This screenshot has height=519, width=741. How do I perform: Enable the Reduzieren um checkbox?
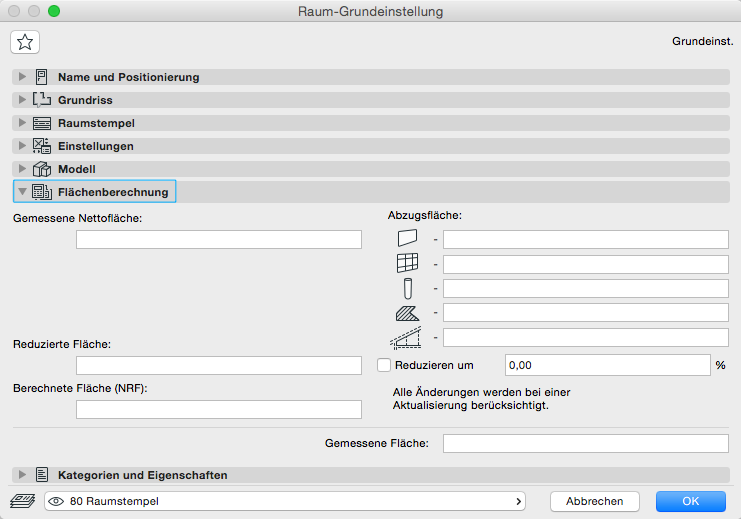[383, 365]
